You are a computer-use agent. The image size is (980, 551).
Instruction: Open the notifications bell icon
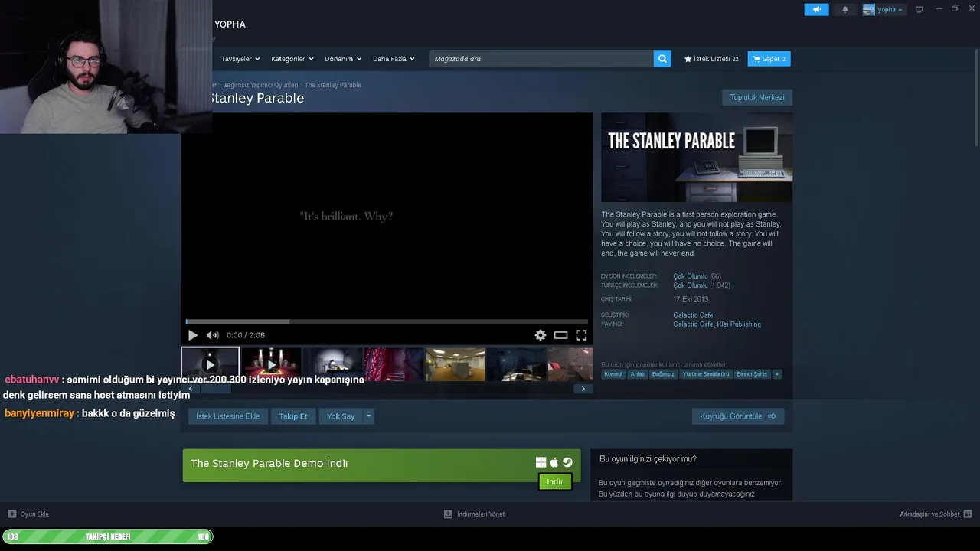(x=845, y=9)
